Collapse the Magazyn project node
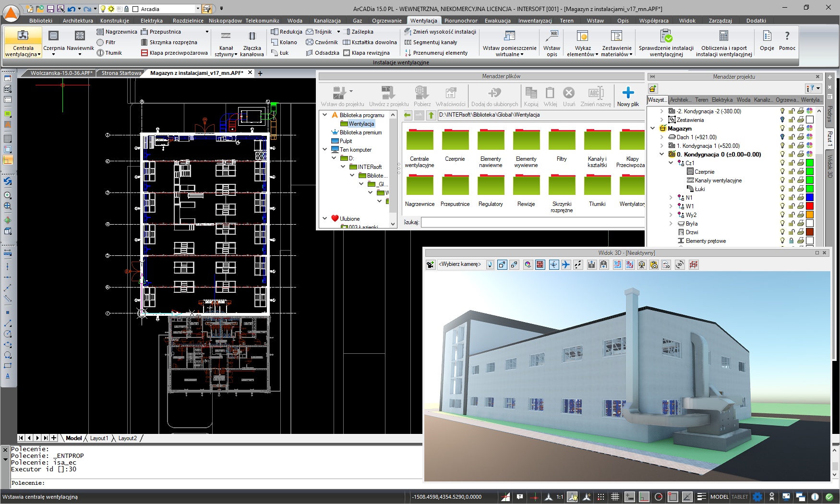Screen dimensions: 840x504 (653, 129)
